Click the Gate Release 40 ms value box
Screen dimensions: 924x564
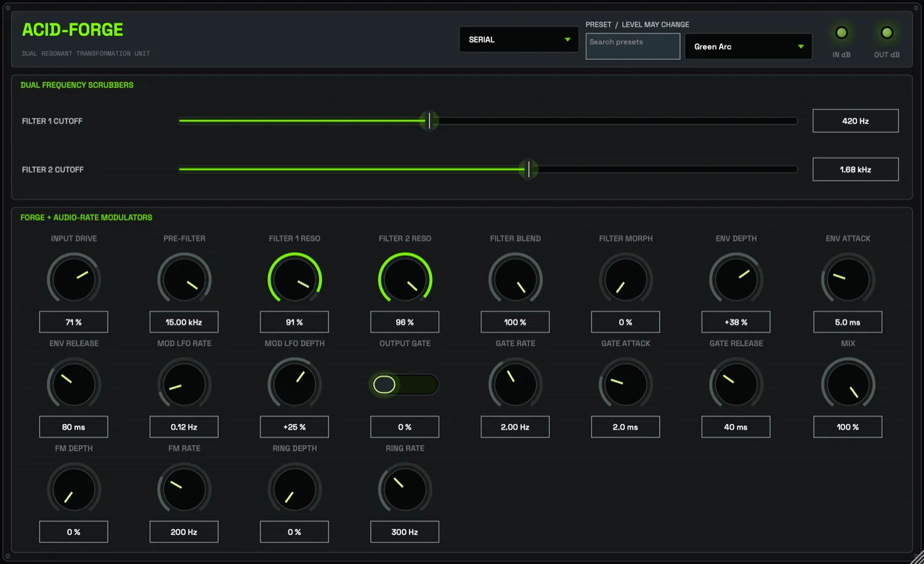[x=736, y=427]
